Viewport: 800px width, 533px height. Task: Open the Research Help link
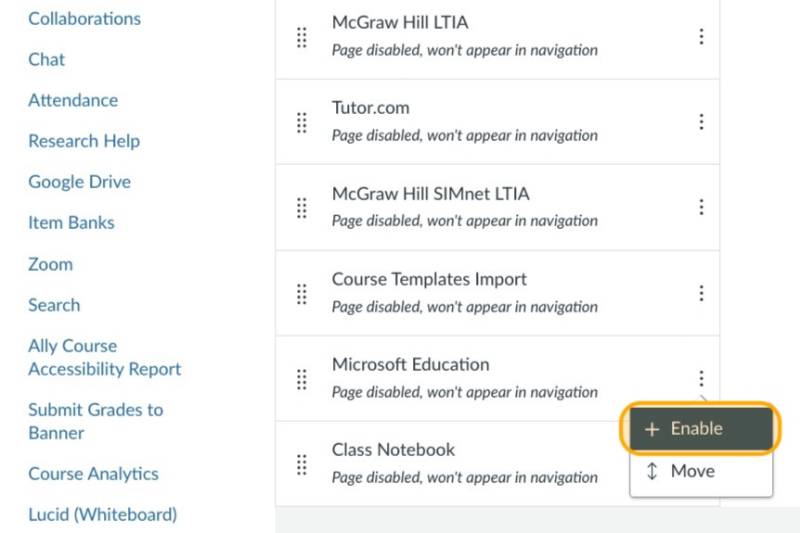84,141
